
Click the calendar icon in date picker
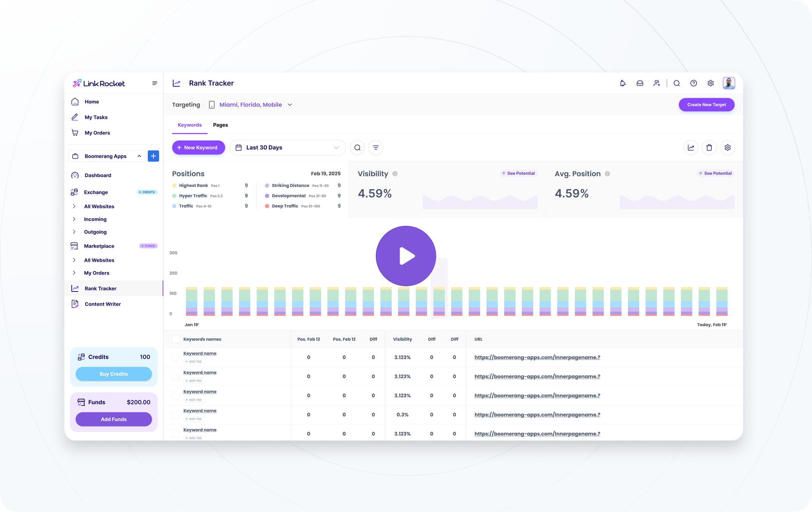click(238, 148)
